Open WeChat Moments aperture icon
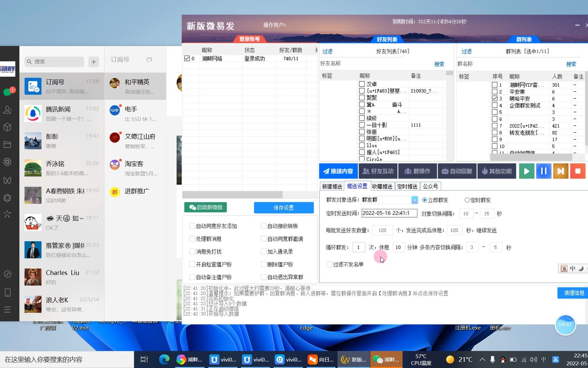The height and width of the screenshot is (368, 588). tap(7, 162)
